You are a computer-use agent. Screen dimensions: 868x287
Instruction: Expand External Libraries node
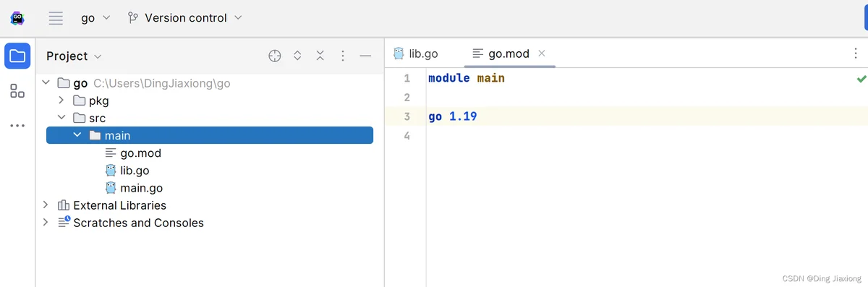coord(46,205)
